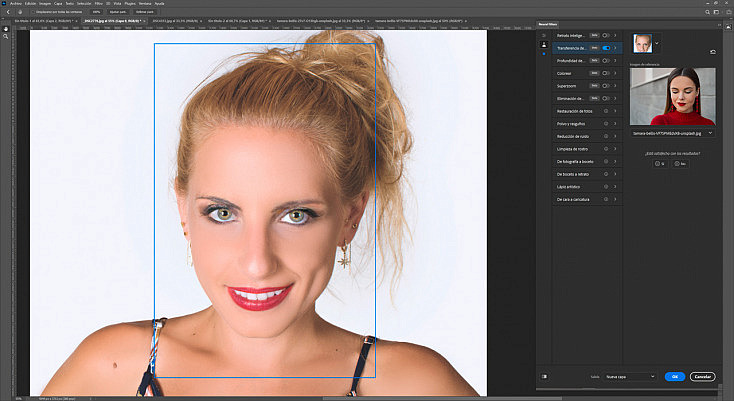Select the Hand tool in left toolbar
The width and height of the screenshot is (734, 401).
[6, 29]
